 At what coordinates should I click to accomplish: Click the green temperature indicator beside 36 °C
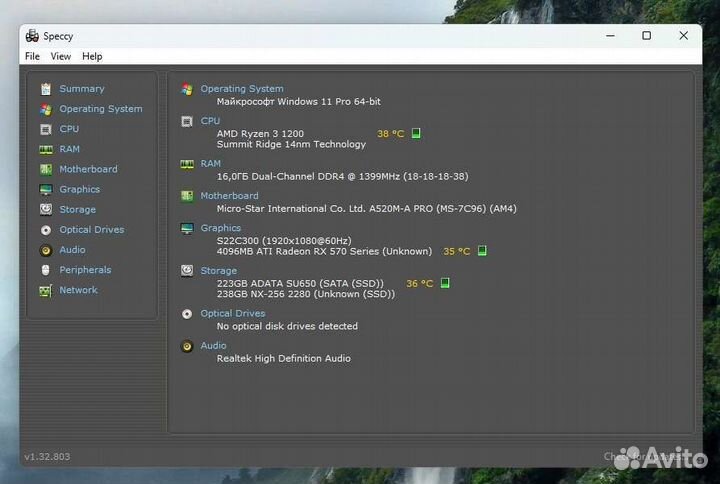pos(445,283)
